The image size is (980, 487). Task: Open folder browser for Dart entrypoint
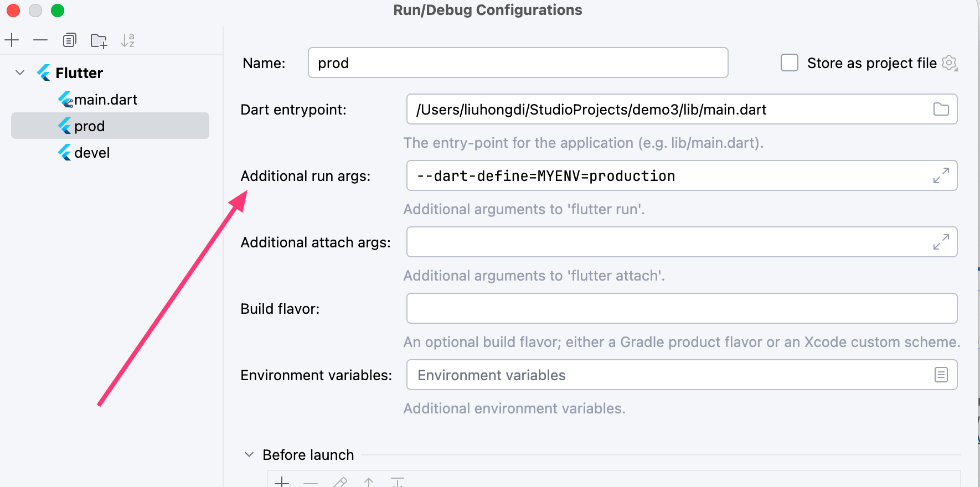pyautogui.click(x=941, y=110)
